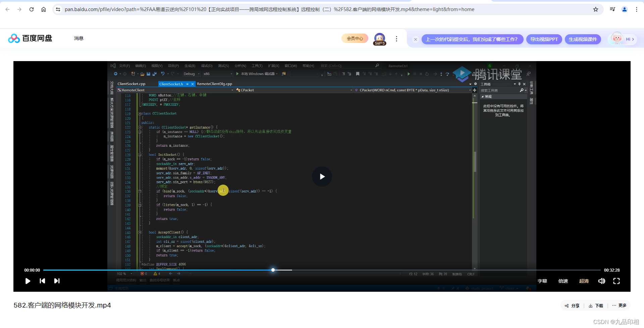This screenshot has height=328, width=644.
Task: Focus the pan.baidu.com address bar
Action: coord(269,9)
